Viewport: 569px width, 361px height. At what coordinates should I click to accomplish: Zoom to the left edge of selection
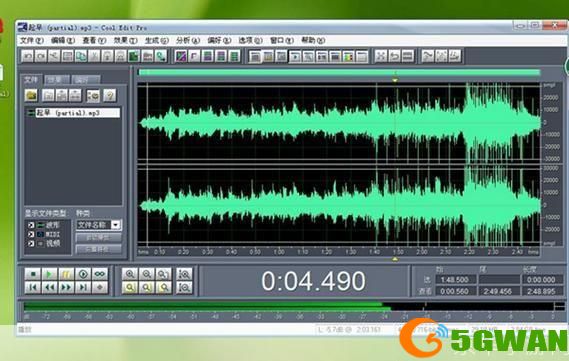[x=147, y=287]
